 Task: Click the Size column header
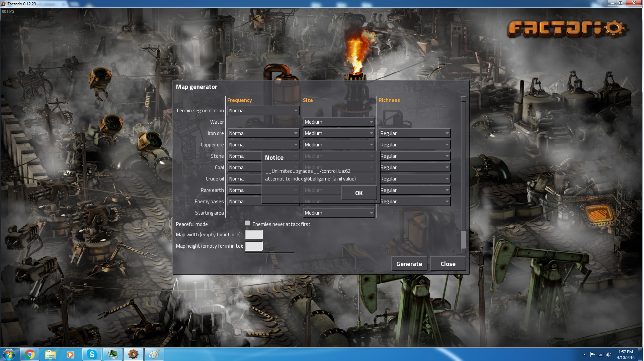point(308,100)
